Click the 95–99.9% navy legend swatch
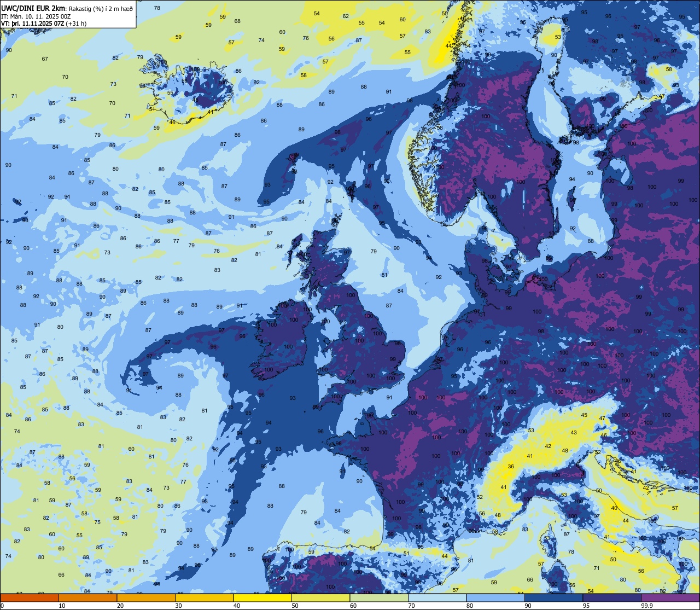The image size is (700, 610). pos(612,597)
